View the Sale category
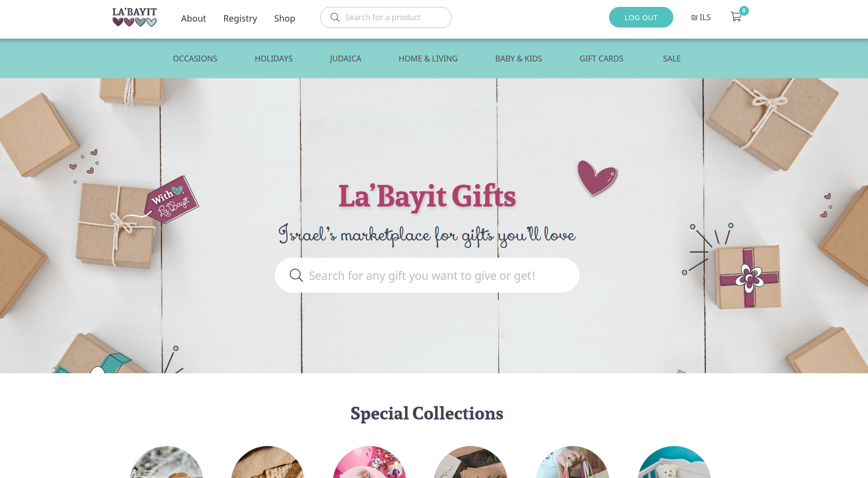Viewport: 868px width, 478px height. tap(671, 59)
